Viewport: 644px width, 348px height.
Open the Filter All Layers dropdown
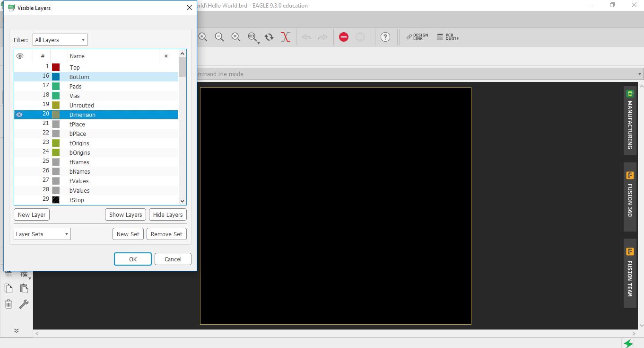pyautogui.click(x=60, y=40)
